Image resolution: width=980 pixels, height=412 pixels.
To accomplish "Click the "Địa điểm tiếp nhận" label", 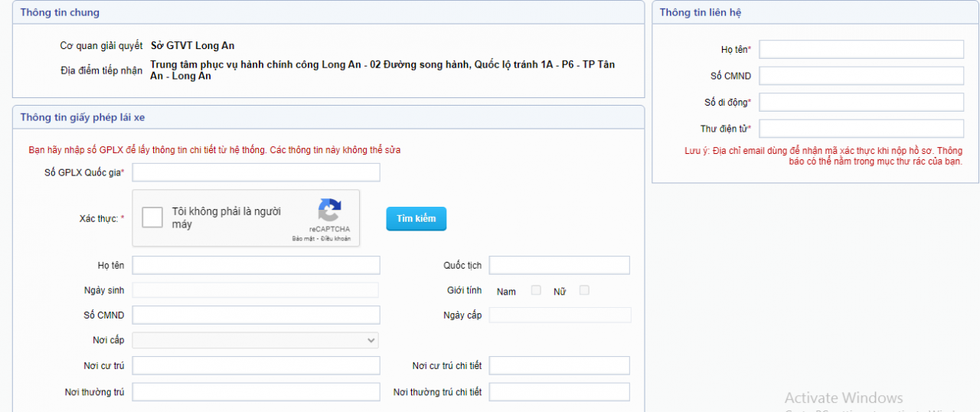I will [x=101, y=70].
